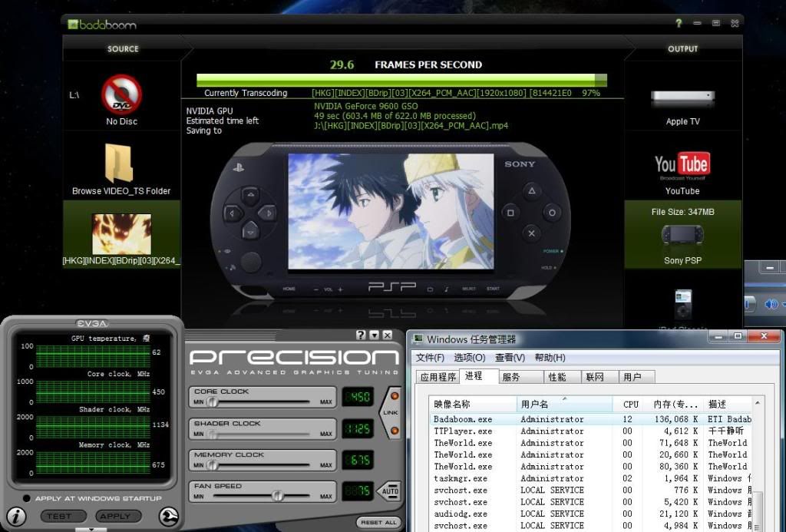Click the speaker volume icon
The image size is (786, 532).
point(772,305)
